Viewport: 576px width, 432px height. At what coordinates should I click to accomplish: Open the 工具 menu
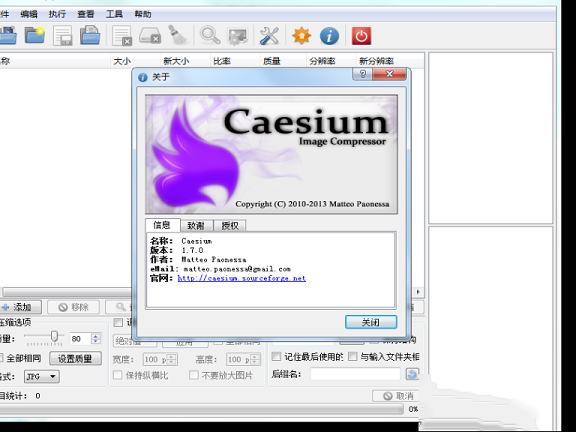tap(114, 14)
